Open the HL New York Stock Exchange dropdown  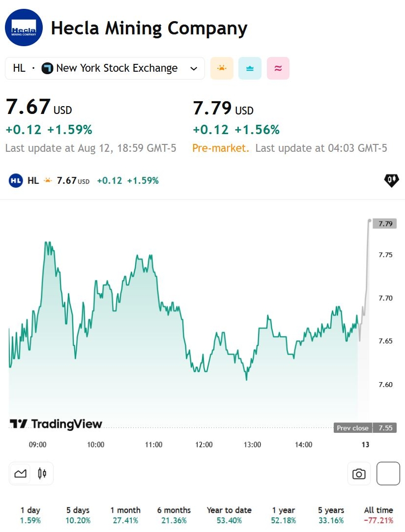click(x=105, y=68)
